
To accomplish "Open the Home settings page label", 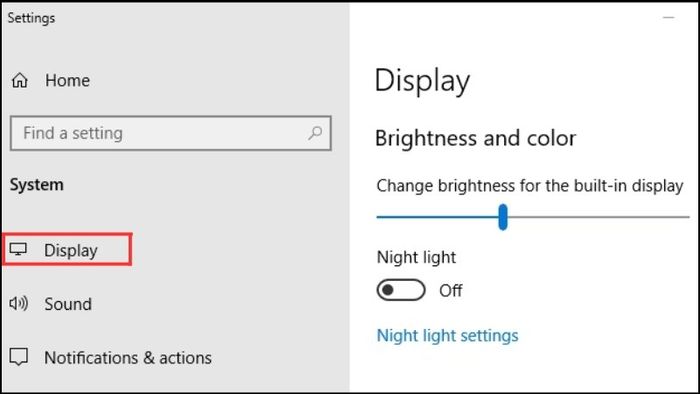I will coord(67,81).
